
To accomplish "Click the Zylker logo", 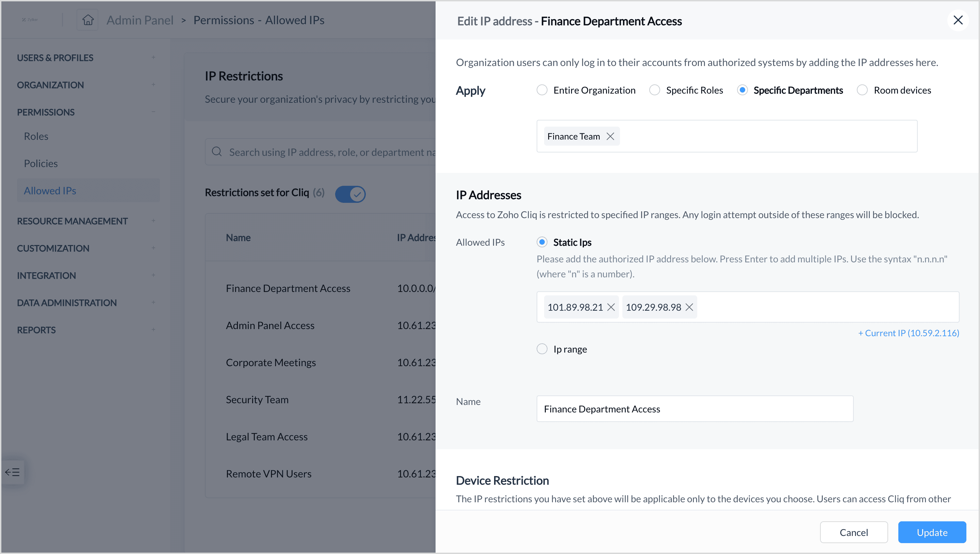I will 30,20.
